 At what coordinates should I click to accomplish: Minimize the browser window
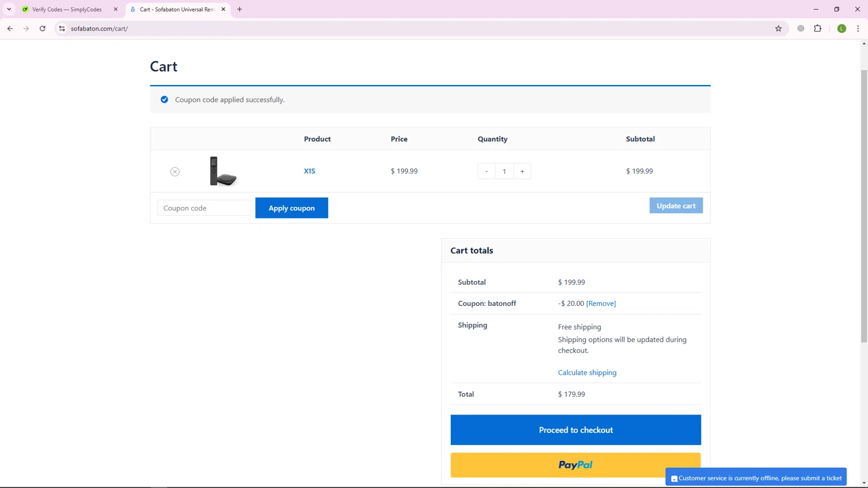[816, 9]
